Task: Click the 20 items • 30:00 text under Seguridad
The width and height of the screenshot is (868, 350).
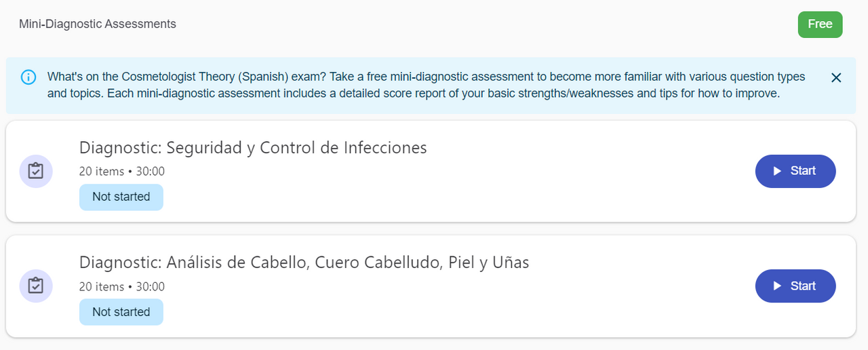Action: pos(122,172)
